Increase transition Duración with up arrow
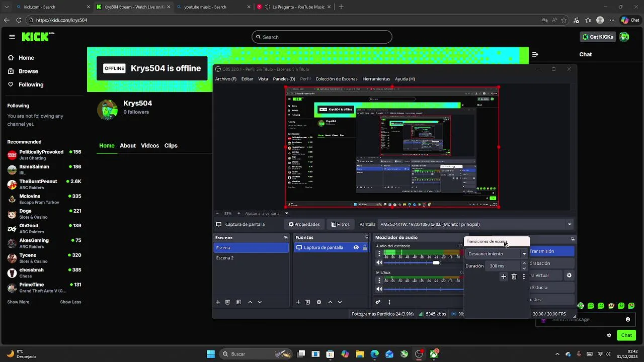This screenshot has height=362, width=644. coord(524,263)
